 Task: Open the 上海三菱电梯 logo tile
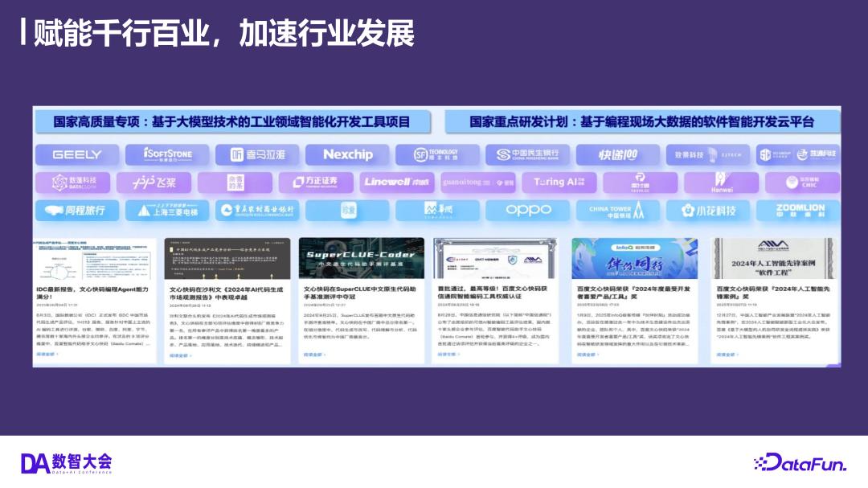(167, 211)
